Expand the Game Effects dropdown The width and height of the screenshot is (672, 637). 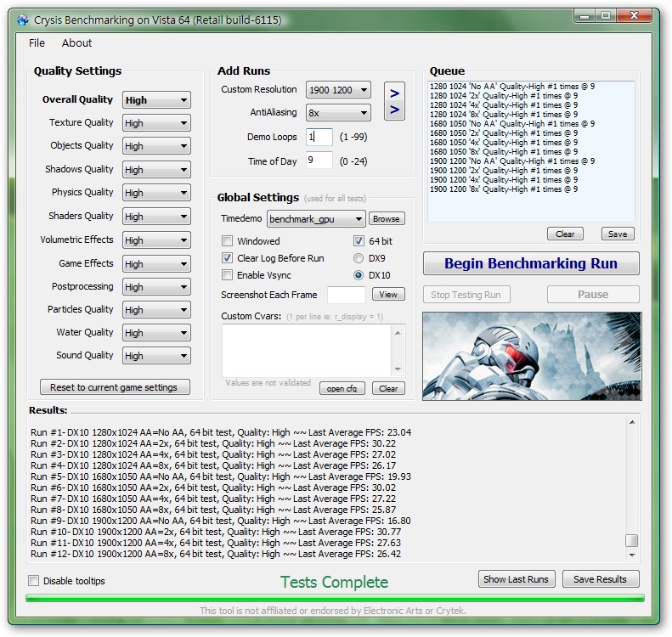click(156, 264)
